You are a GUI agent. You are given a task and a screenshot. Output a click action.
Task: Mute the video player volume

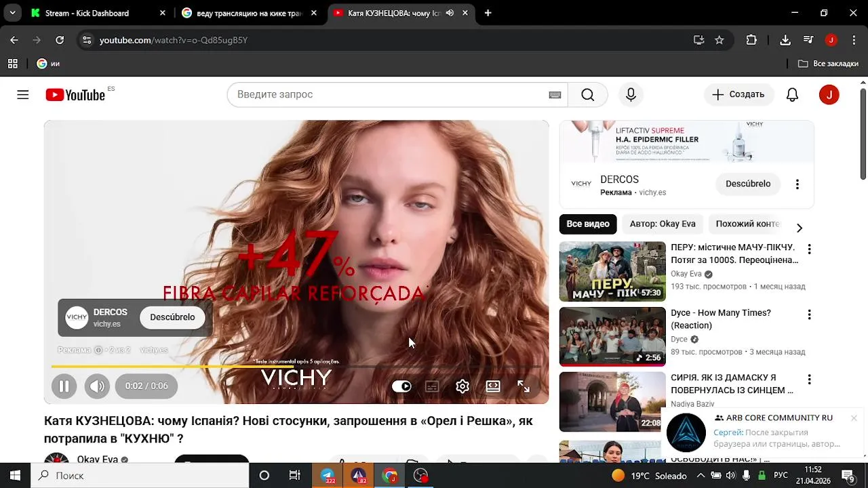[97, 386]
